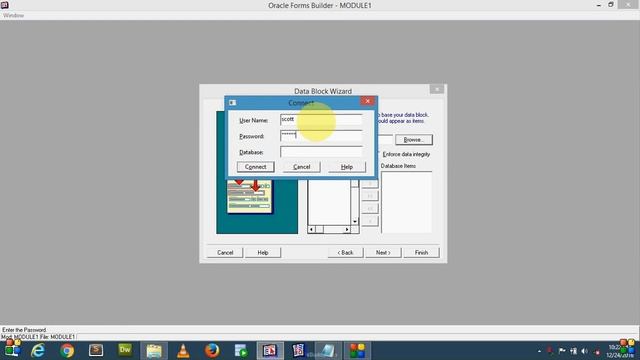The image size is (640, 360).
Task: Restore down the Forms Builder window
Action: click(611, 4)
